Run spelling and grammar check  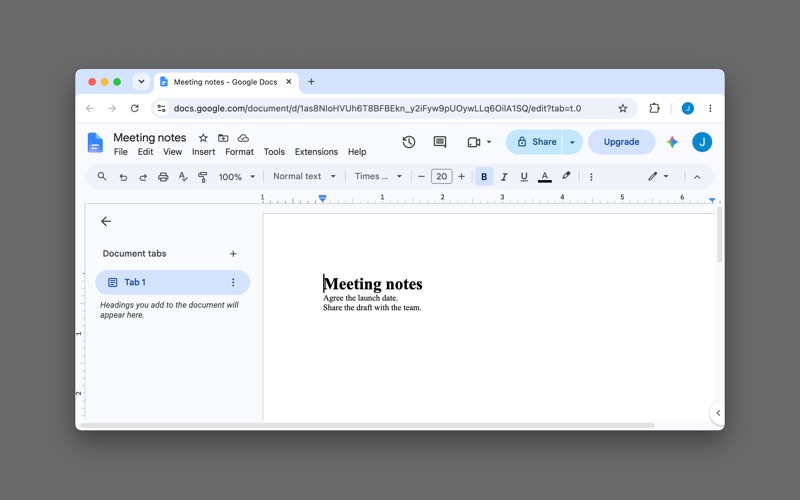point(183,177)
